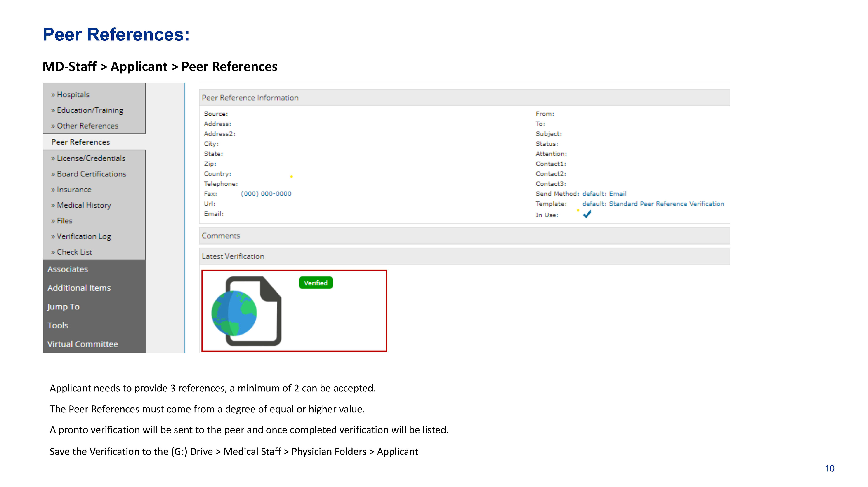Open the Files sidebar entry
Screen dimensions: 868x487
(64, 221)
